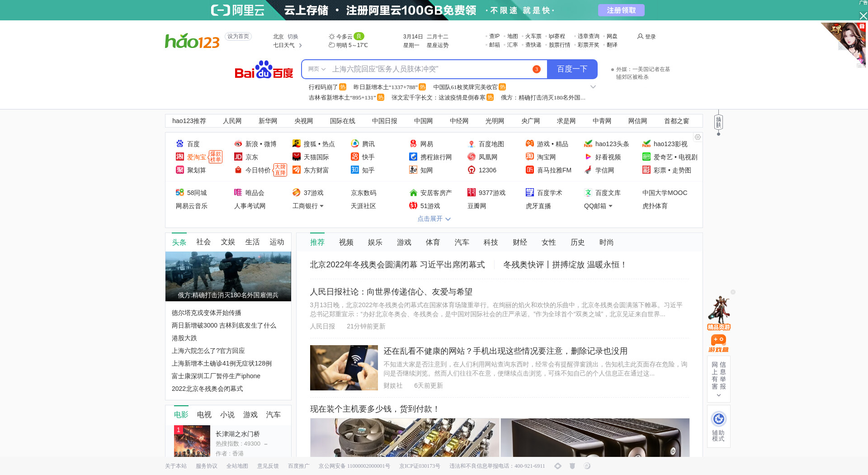Switch to the 社会 news tab
Image resolution: width=868 pixels, height=475 pixels.
pyautogui.click(x=203, y=242)
